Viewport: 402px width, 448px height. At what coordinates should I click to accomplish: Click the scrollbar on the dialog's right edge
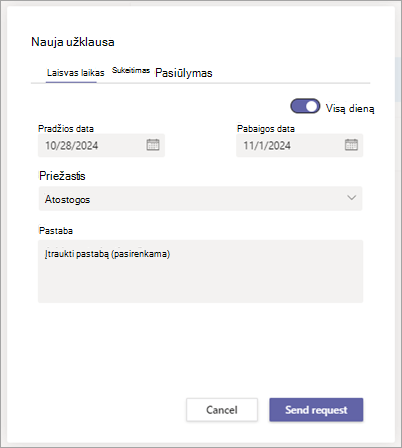398,79
